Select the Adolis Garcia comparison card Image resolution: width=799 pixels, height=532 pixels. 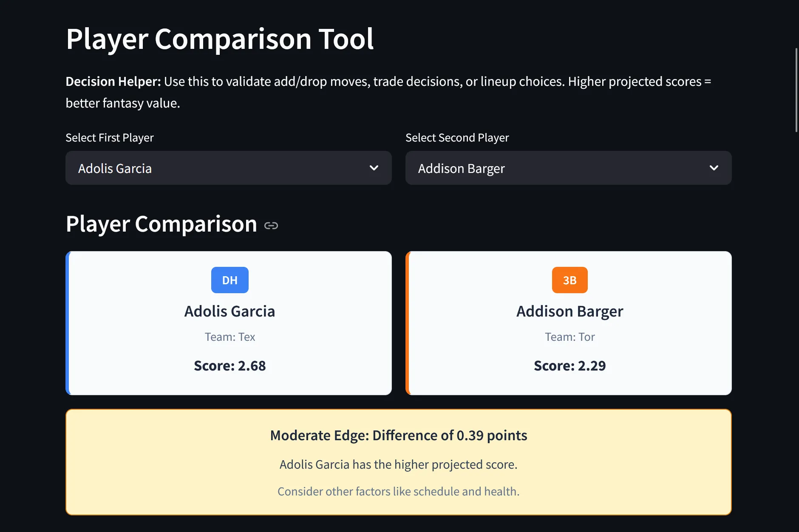tap(229, 323)
